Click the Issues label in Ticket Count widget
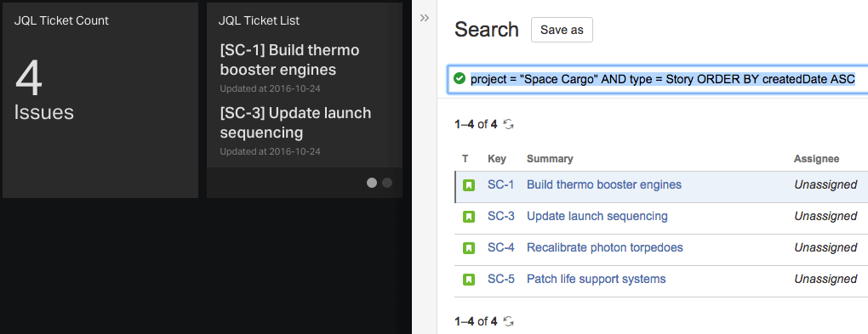The image size is (868, 334). click(43, 112)
